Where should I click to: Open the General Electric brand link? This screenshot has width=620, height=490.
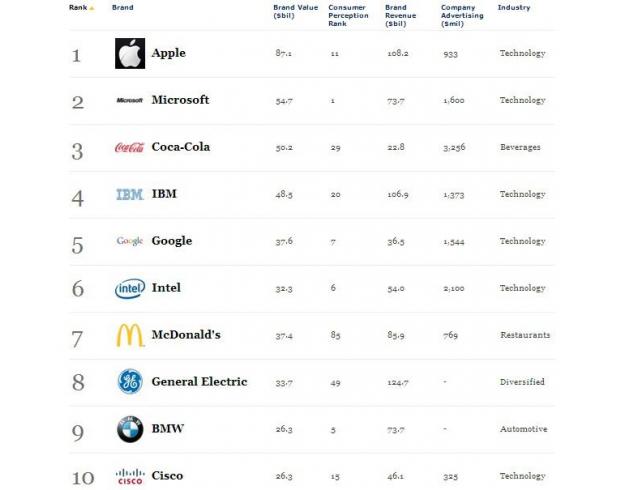[199, 382]
